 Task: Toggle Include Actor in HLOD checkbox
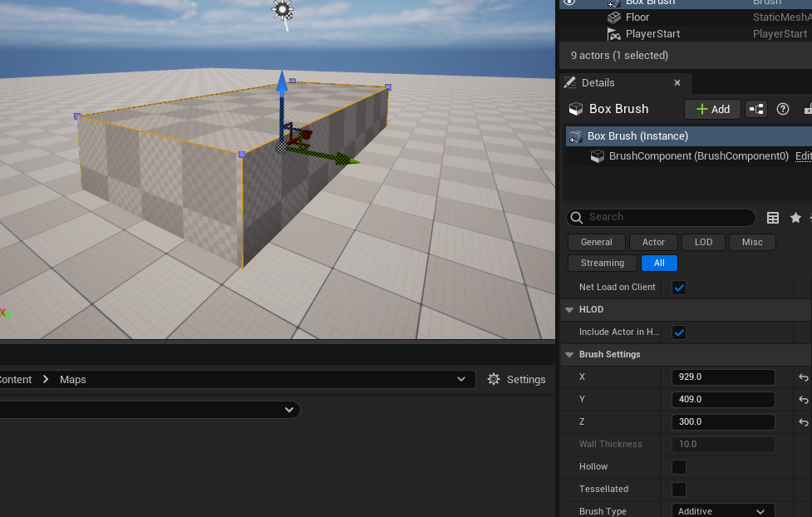tap(678, 332)
